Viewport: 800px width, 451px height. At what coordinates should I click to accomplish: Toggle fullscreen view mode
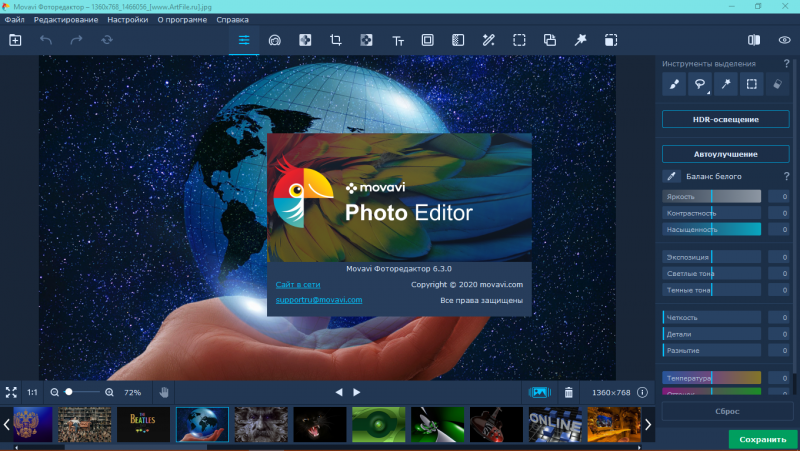point(12,393)
